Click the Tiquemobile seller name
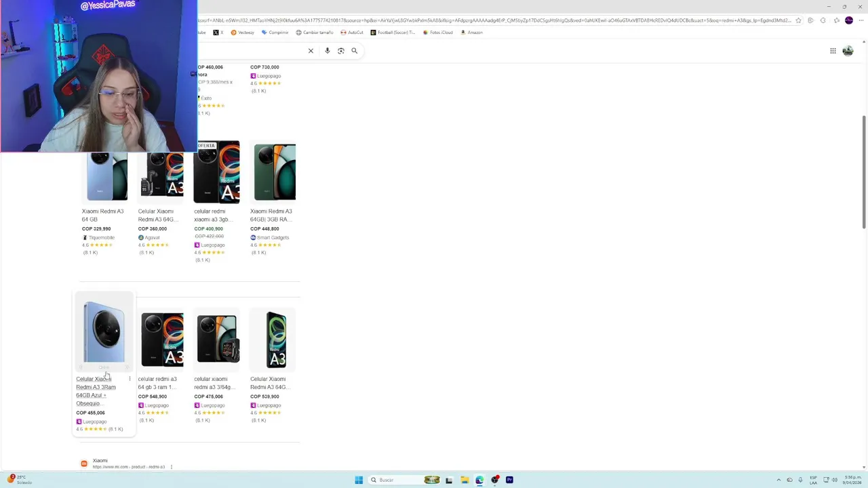The width and height of the screenshot is (868, 488). [101, 237]
